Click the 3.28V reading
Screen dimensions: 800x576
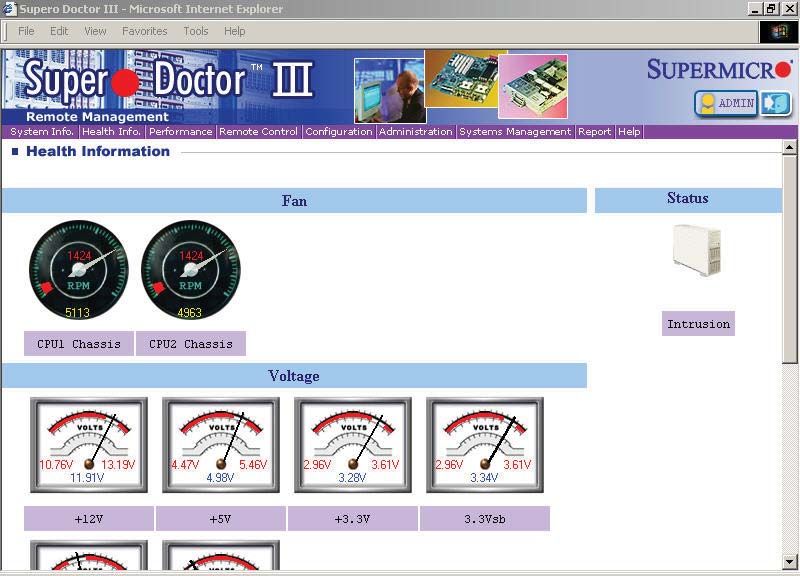[352, 478]
